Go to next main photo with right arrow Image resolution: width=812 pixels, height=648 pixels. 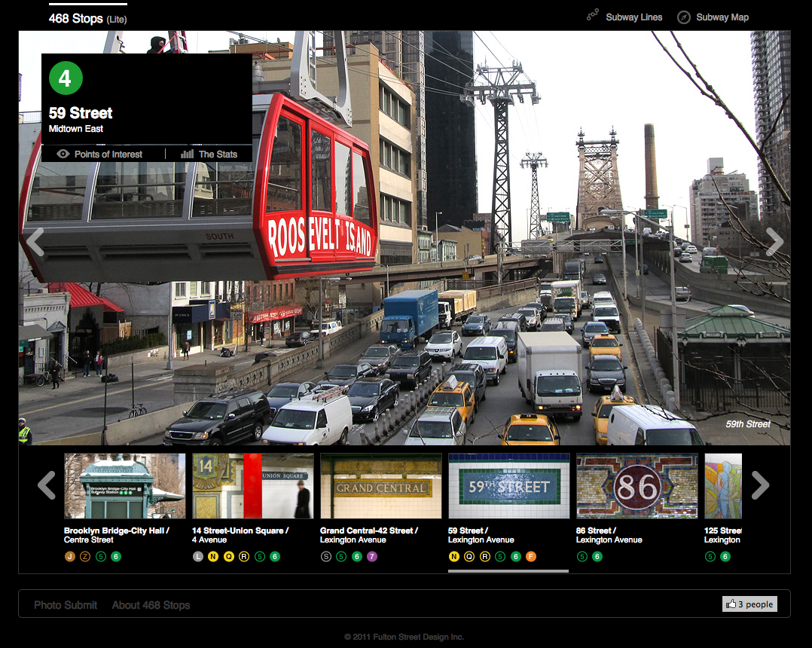point(774,241)
